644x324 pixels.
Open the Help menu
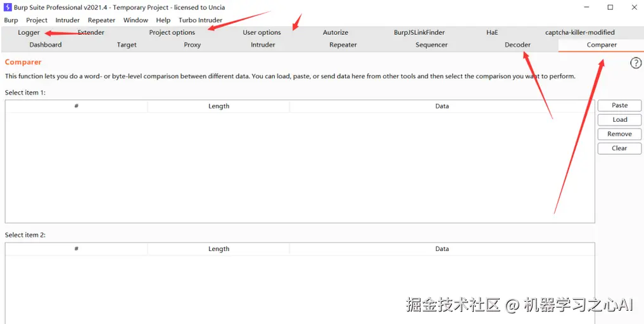click(163, 20)
